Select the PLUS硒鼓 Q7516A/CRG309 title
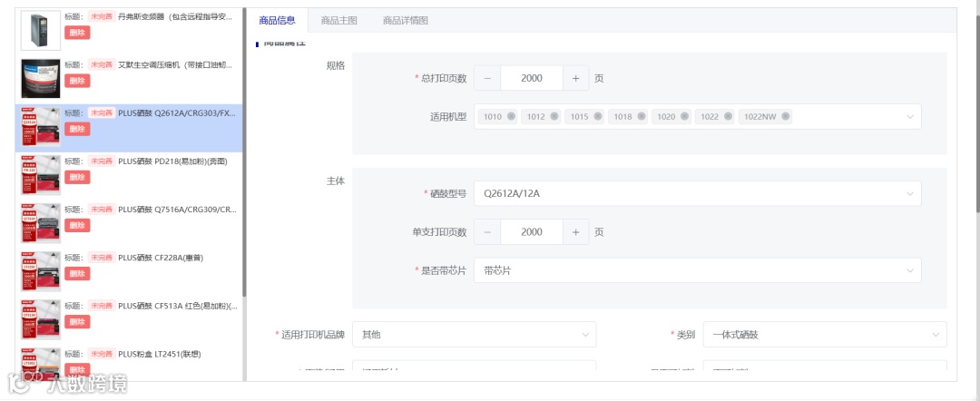This screenshot has width=980, height=401. 178,210
